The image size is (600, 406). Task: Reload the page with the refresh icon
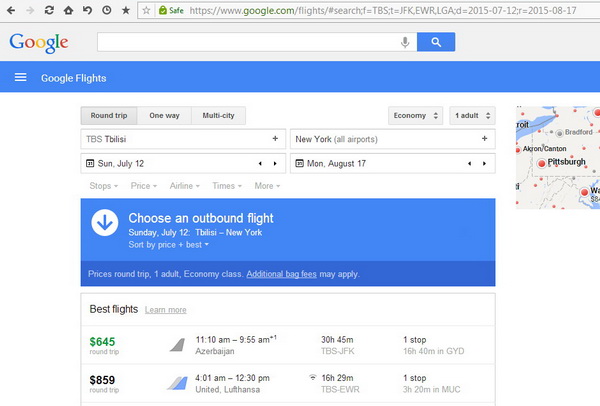[49, 10]
